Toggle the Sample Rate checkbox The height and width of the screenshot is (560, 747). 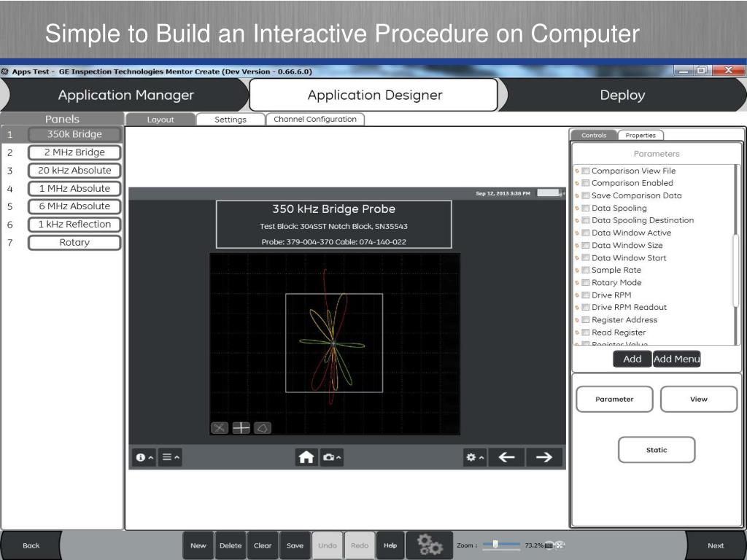(586, 270)
